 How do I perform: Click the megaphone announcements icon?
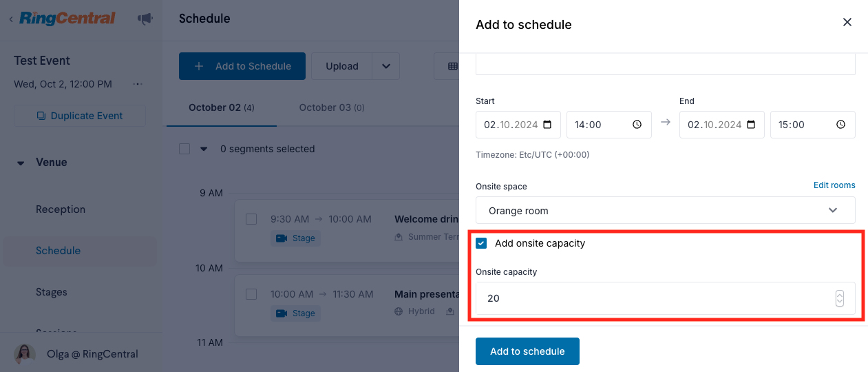tap(145, 19)
